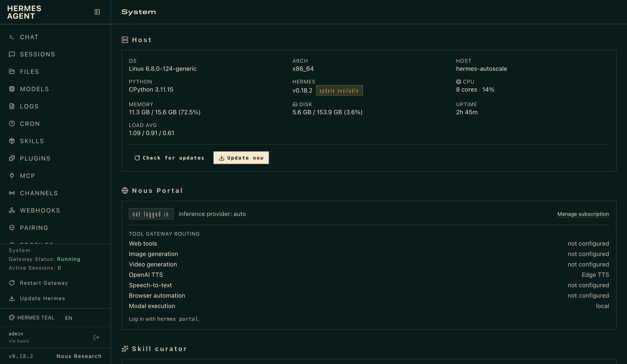Click the Nous Portal globe icon

coord(125,191)
